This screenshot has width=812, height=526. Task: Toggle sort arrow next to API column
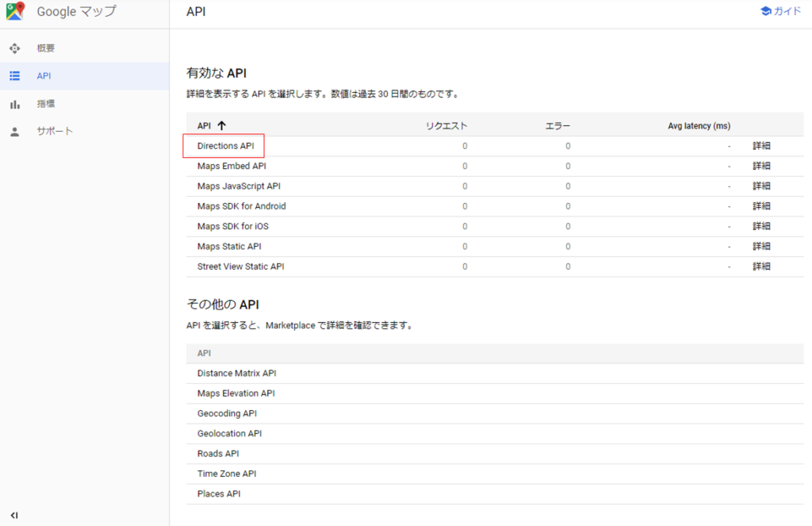click(222, 125)
